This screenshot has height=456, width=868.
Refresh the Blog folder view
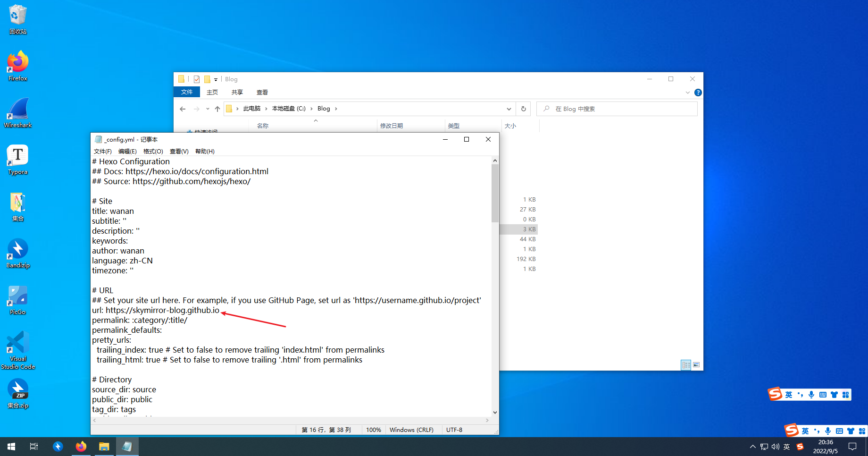pyautogui.click(x=523, y=109)
